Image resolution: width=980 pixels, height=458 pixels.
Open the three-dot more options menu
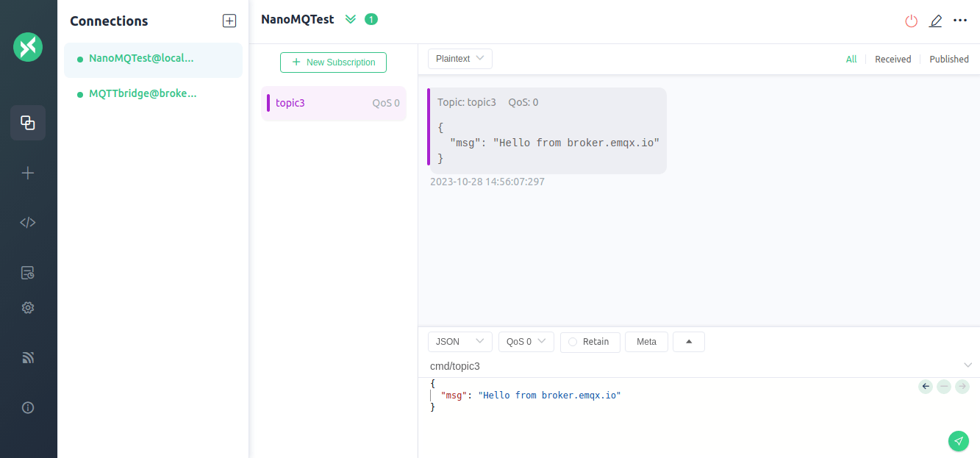959,21
